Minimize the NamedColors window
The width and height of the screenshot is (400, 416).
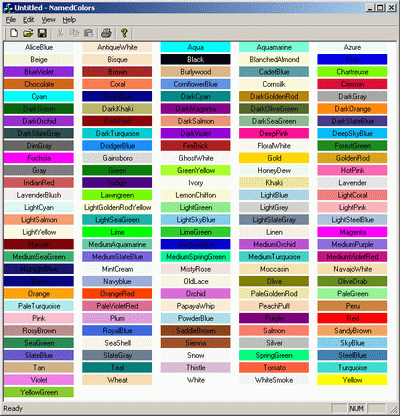pyautogui.click(x=370, y=7)
